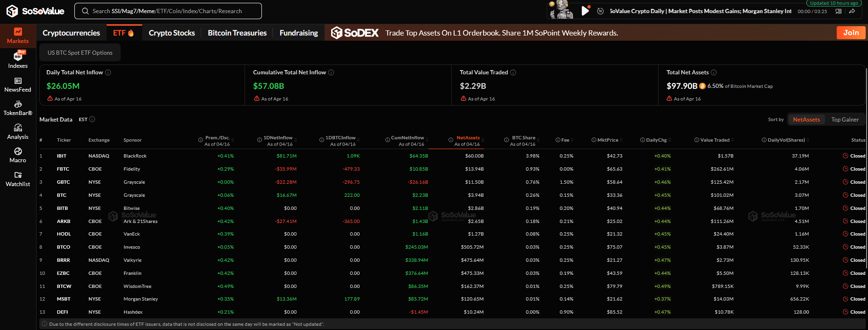Open Watchlist in the sidebar
The width and height of the screenshot is (868, 330).
point(18,179)
